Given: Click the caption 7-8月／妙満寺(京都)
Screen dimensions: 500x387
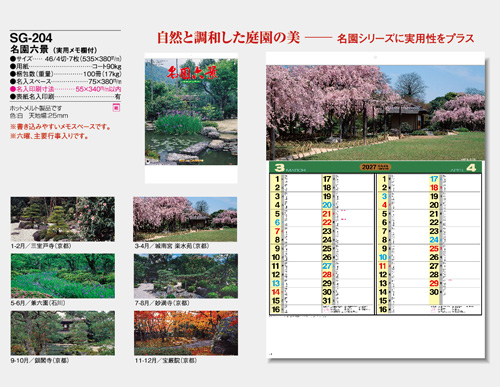Looking at the screenshot, I should pos(162,303).
